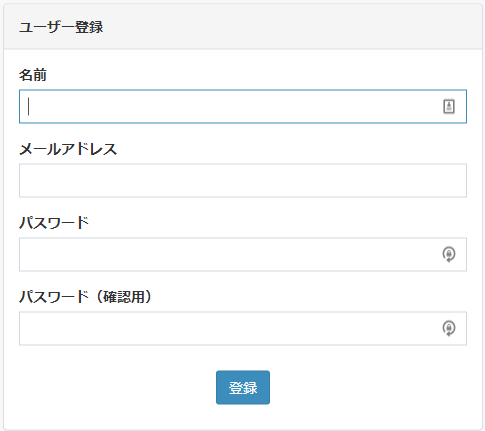Click the key icon in パスワード(確認用) field

click(449, 328)
